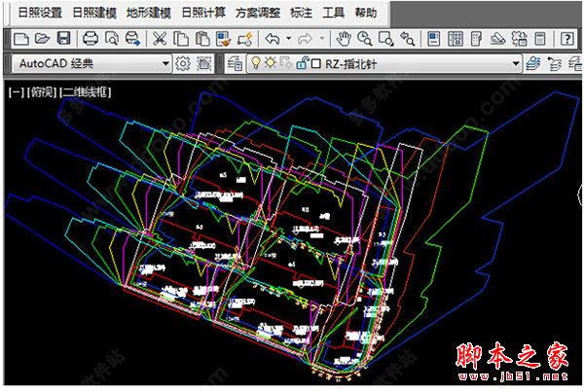Save the drawing with the floppy disk icon
Viewport: 584px width, 392px height.
click(63, 39)
